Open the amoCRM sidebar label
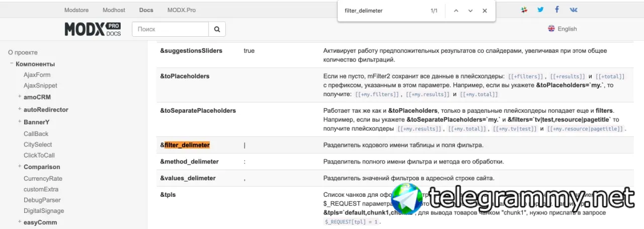644x229 pixels. (37, 97)
